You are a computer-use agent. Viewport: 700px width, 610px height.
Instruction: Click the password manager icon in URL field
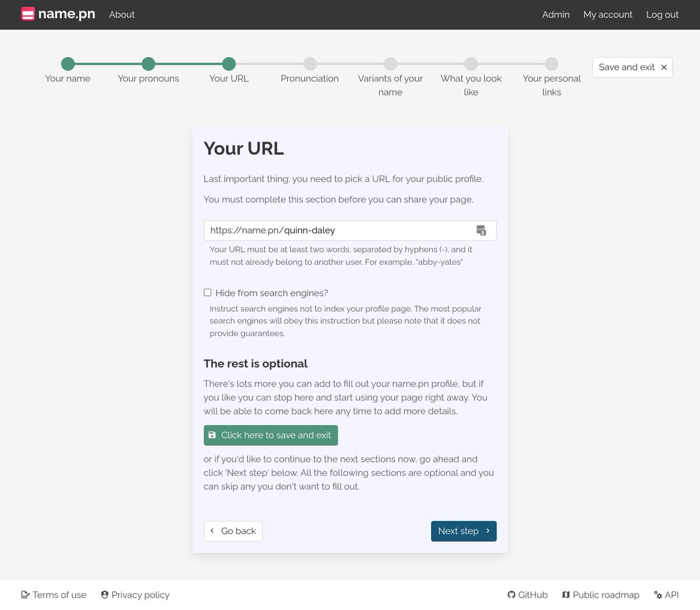tap(481, 230)
